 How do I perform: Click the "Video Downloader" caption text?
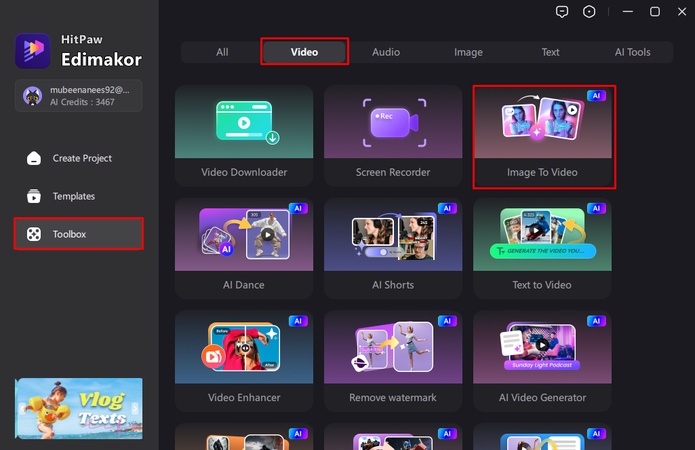tap(244, 172)
